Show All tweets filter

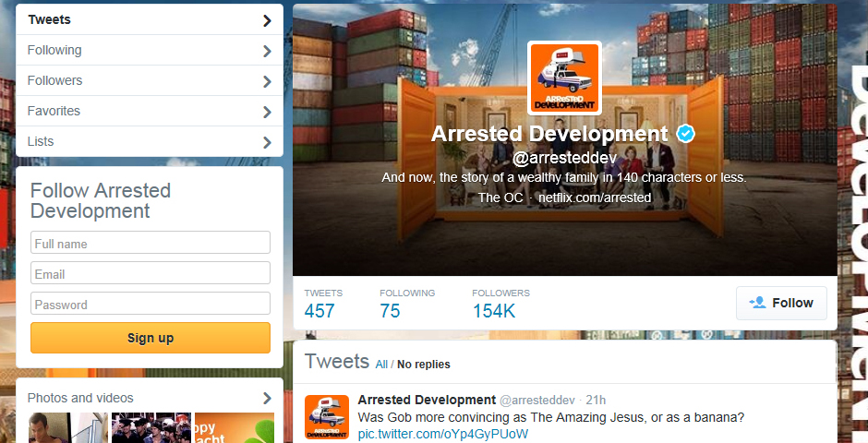click(x=381, y=365)
